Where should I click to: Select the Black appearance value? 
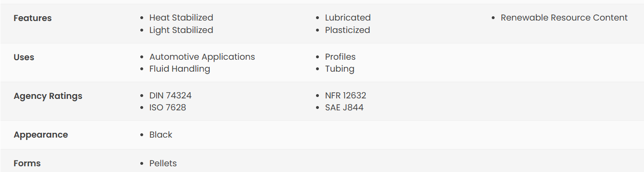(x=161, y=135)
